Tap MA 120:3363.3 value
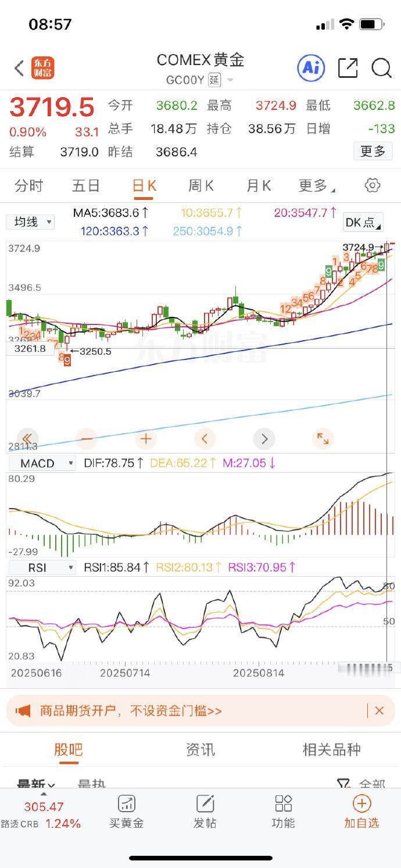 [115, 231]
